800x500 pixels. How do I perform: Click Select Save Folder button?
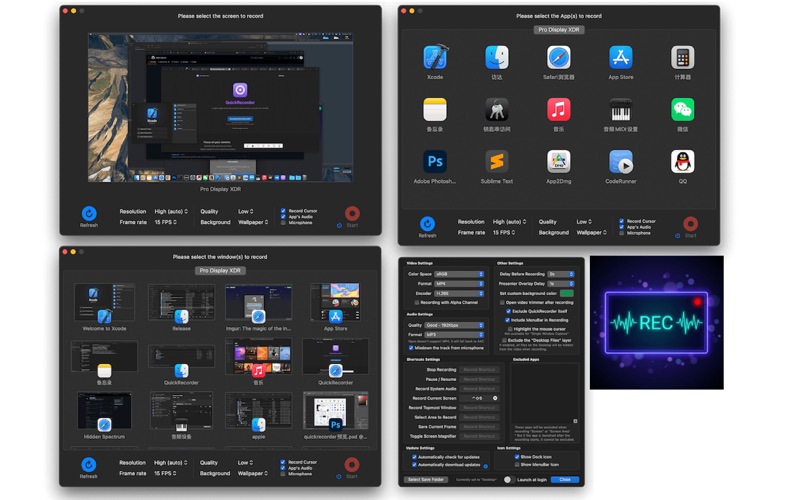[426, 480]
